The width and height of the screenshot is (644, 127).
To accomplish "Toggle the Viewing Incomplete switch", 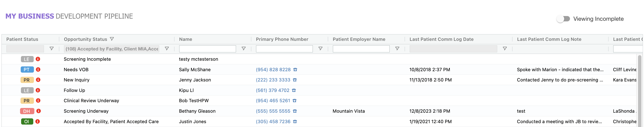I will click(563, 19).
